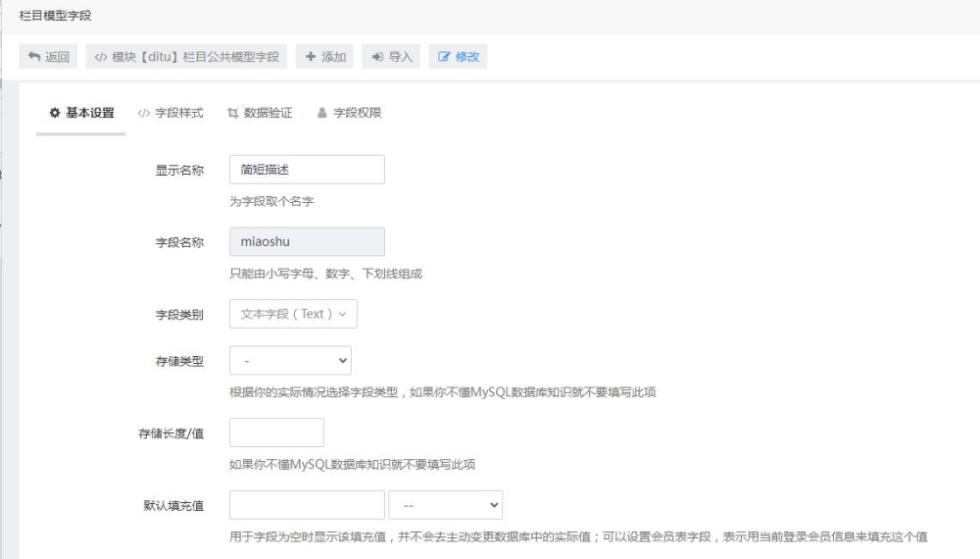Click the 显示名称 field containing 简短描述
This screenshot has width=980, height=559.
(x=307, y=170)
